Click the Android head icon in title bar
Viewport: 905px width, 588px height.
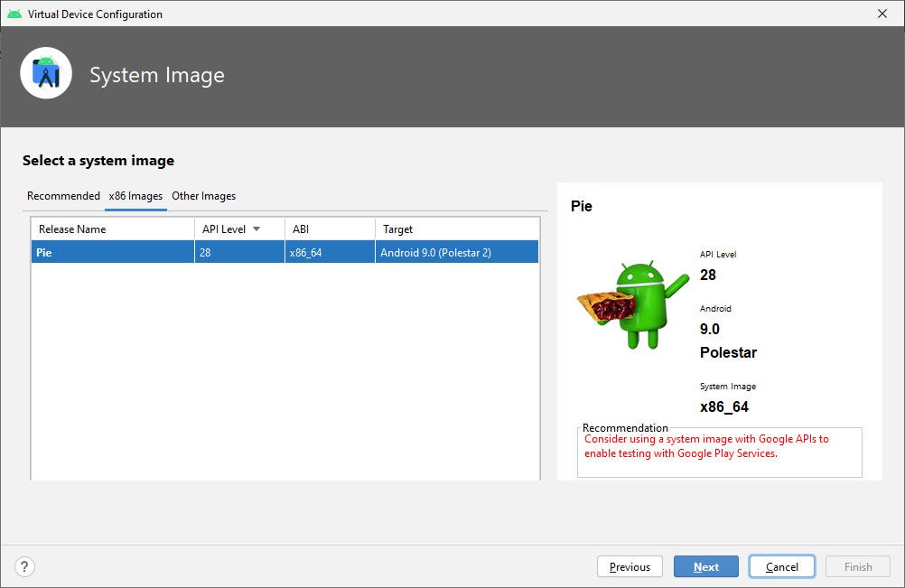coord(14,14)
